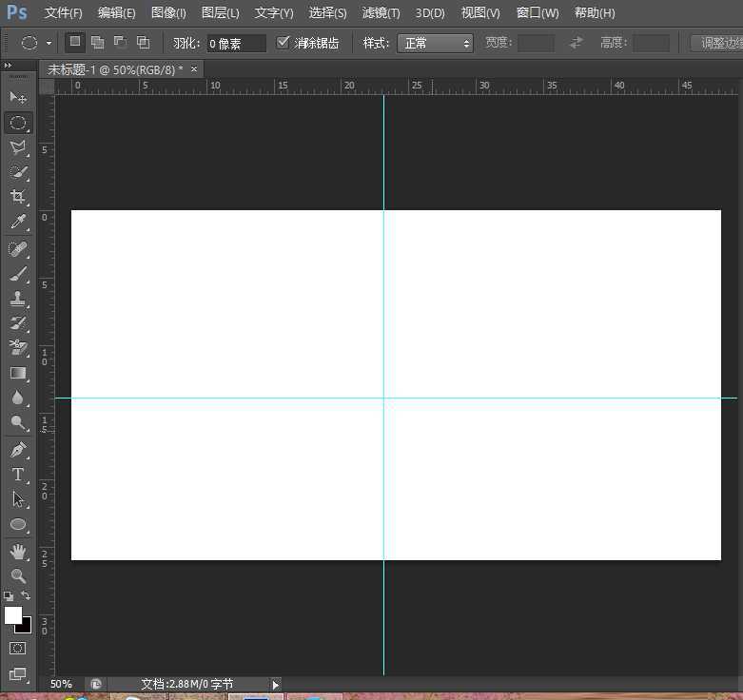Select the Polygonal Lasso tool
The height and width of the screenshot is (700, 743).
18,147
